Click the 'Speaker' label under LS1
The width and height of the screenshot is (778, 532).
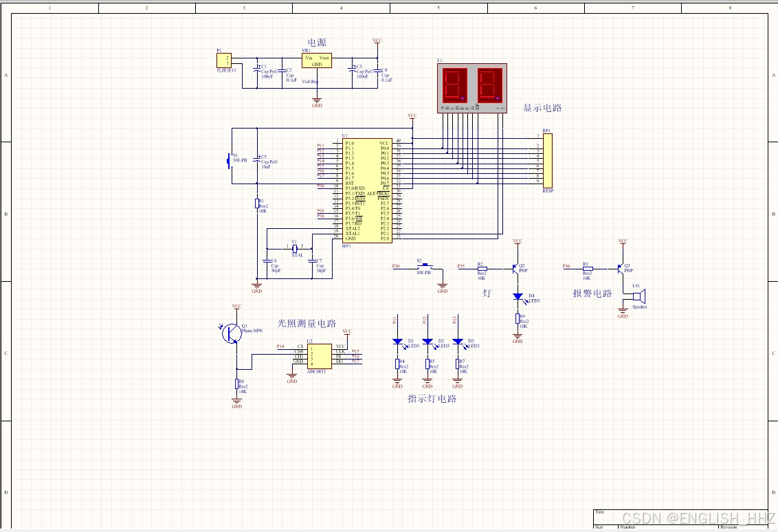click(x=640, y=307)
